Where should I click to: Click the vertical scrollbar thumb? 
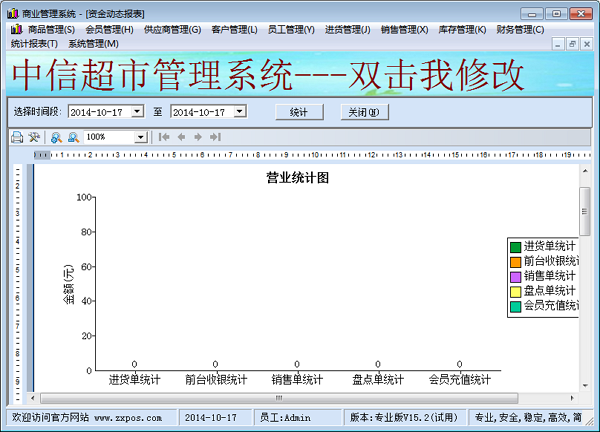click(x=585, y=211)
